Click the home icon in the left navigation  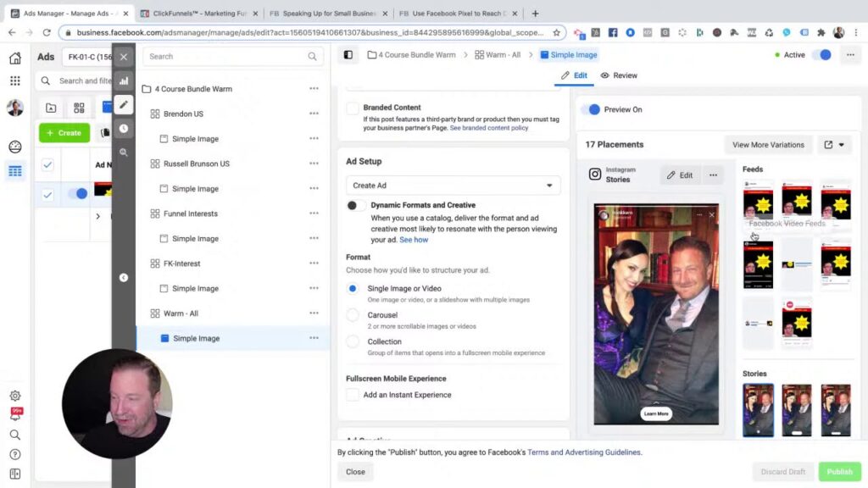coord(14,58)
